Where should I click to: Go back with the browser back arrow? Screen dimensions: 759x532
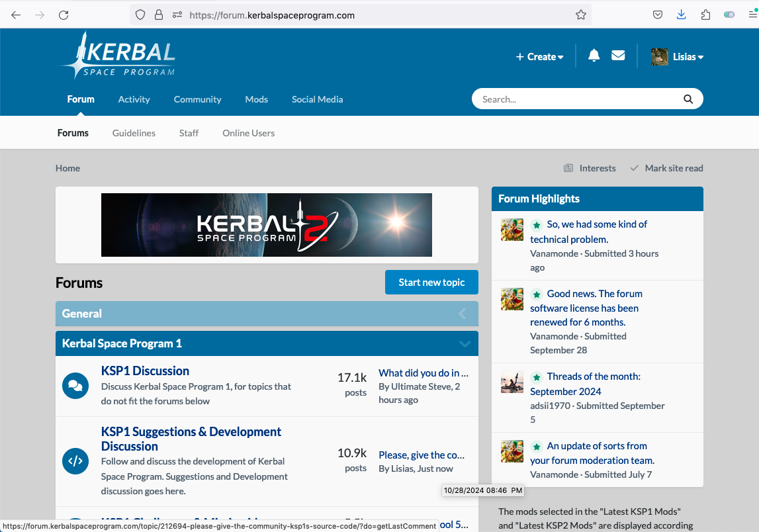15,15
